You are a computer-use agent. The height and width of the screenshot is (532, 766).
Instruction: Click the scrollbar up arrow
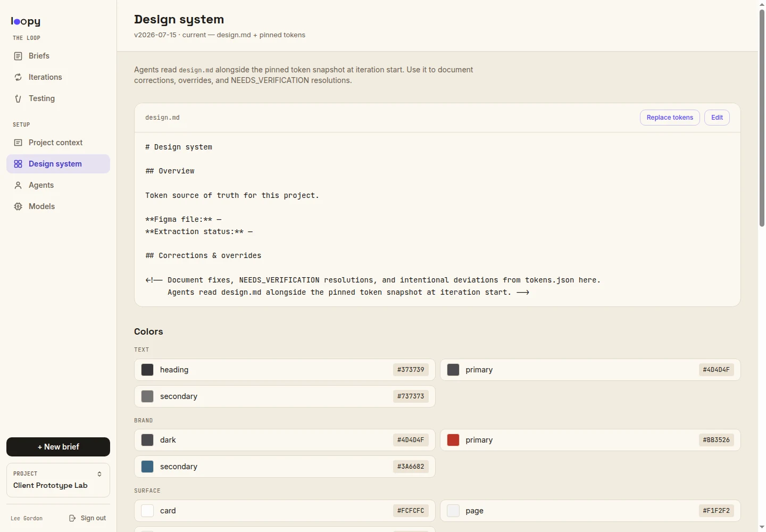[762, 4]
